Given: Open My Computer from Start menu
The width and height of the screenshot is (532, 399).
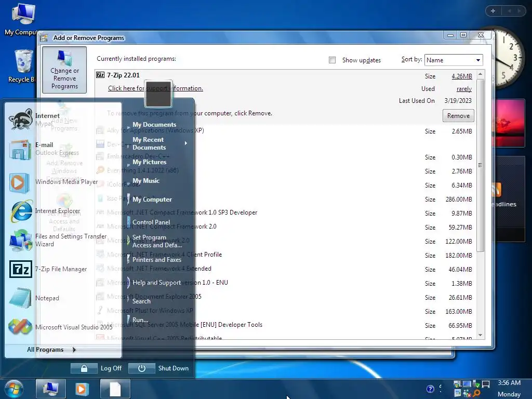Looking at the screenshot, I should click(x=152, y=199).
